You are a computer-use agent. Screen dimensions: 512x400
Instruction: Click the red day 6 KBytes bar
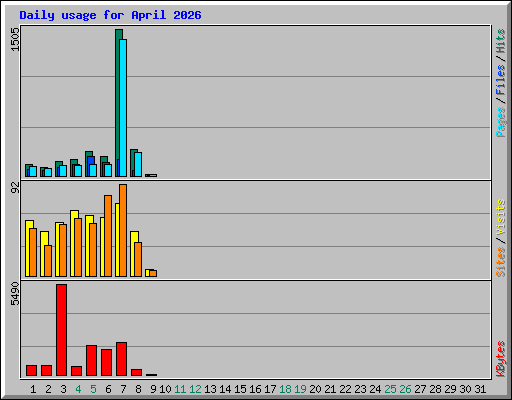click(106, 363)
